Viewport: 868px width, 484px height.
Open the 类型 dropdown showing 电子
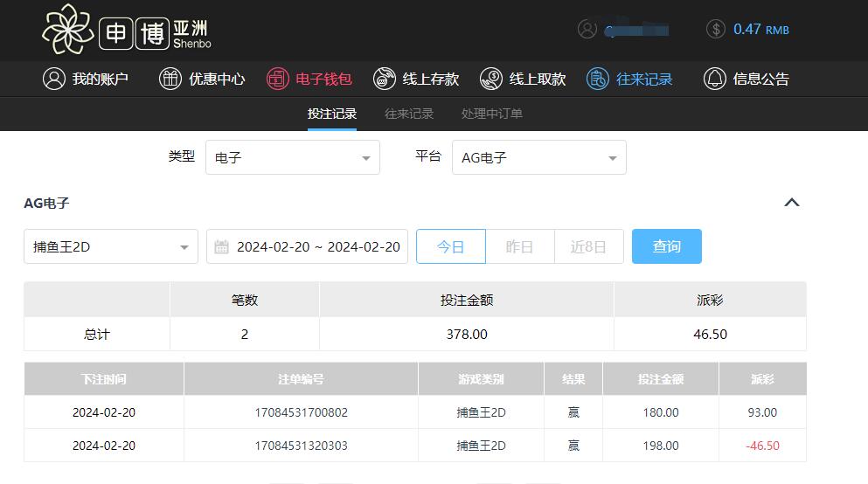(x=293, y=157)
